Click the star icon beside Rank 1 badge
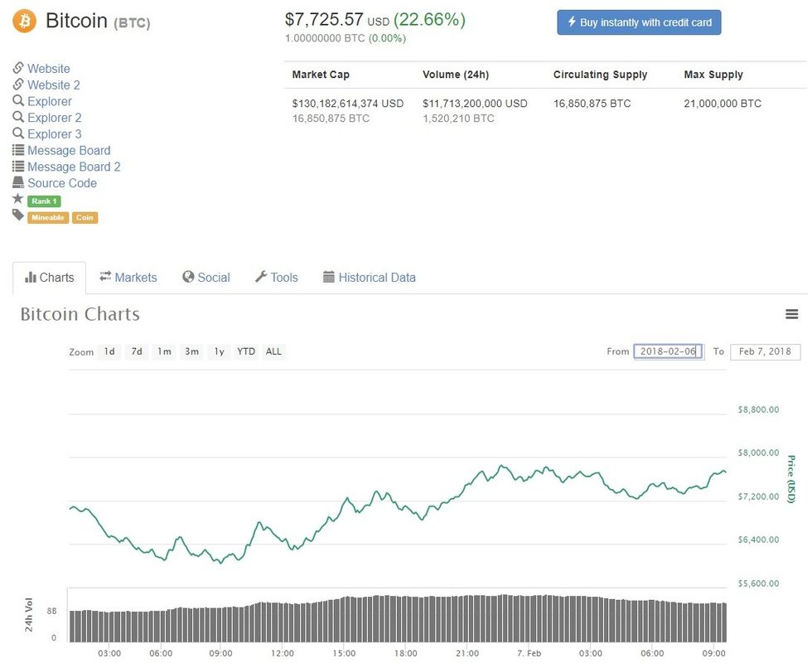This screenshot has height=663, width=812. pyautogui.click(x=17, y=200)
